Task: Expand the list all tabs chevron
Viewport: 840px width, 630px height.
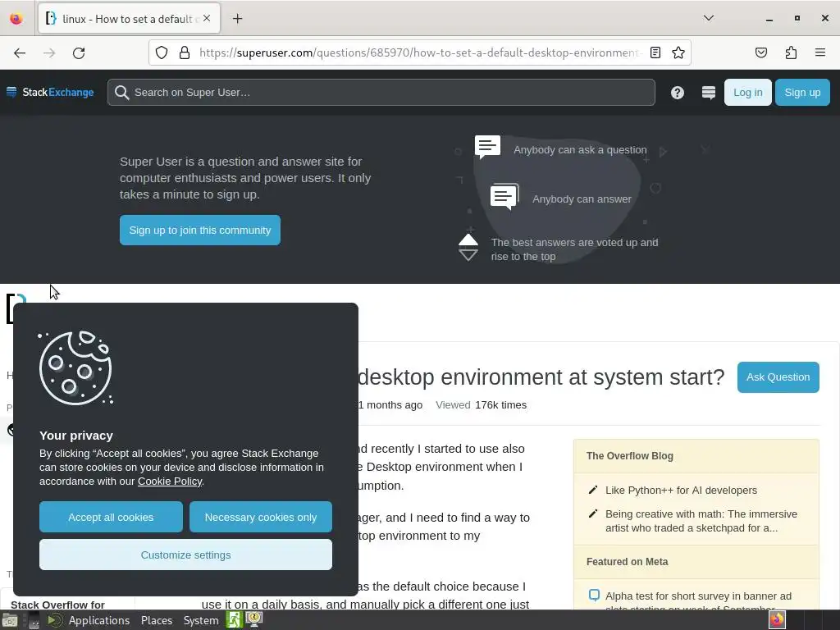Action: (708, 18)
